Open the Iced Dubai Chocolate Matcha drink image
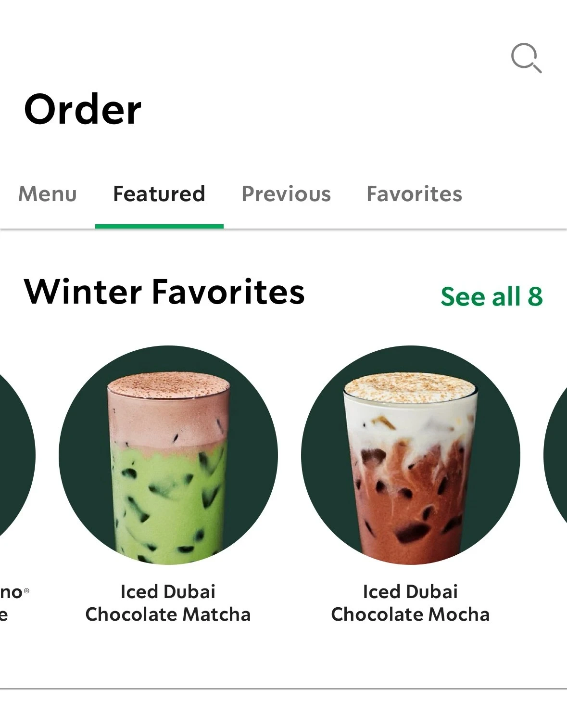 (x=168, y=455)
